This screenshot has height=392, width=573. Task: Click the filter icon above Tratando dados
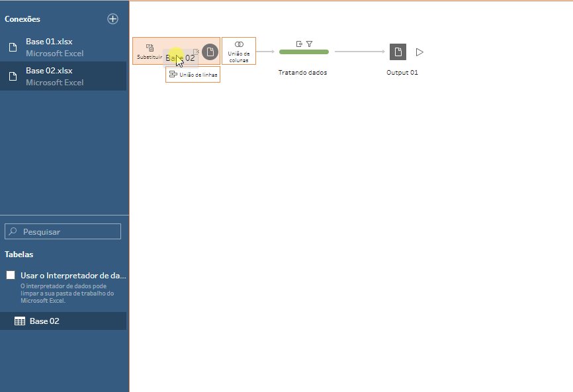[x=309, y=44]
